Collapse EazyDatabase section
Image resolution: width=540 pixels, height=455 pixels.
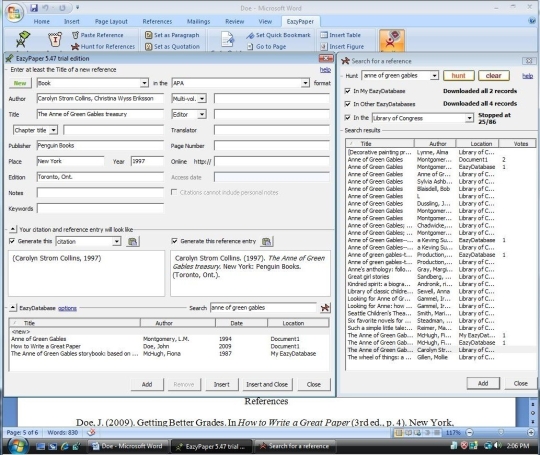[12, 308]
